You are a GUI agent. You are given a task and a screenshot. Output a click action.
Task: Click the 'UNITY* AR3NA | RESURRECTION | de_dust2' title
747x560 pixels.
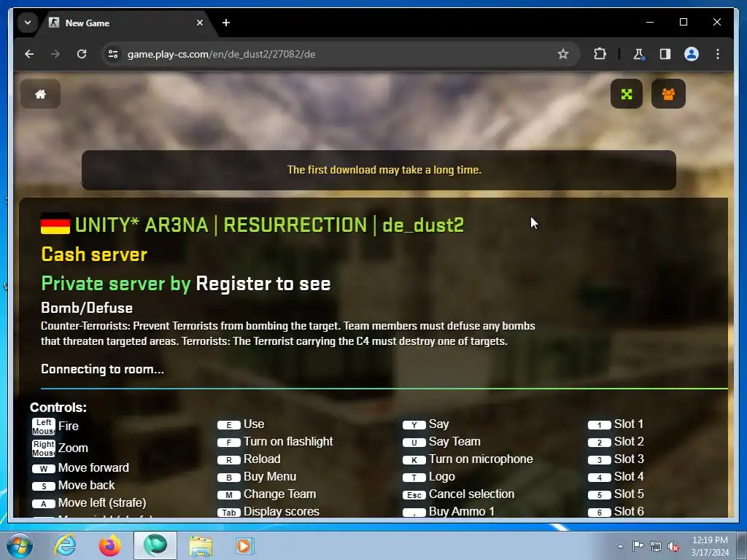[269, 225]
